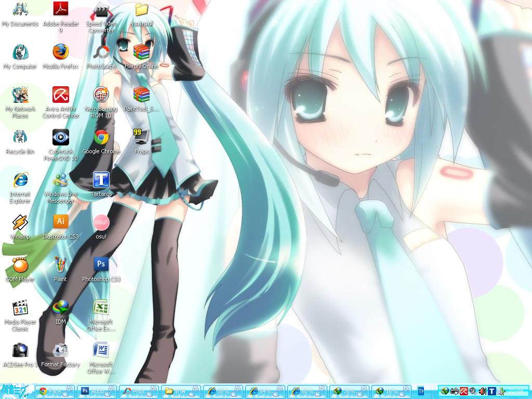Image resolution: width=532 pixels, height=399 pixels.
Task: Select the Photoshop CS3 desktop shortcut
Action: (101, 270)
